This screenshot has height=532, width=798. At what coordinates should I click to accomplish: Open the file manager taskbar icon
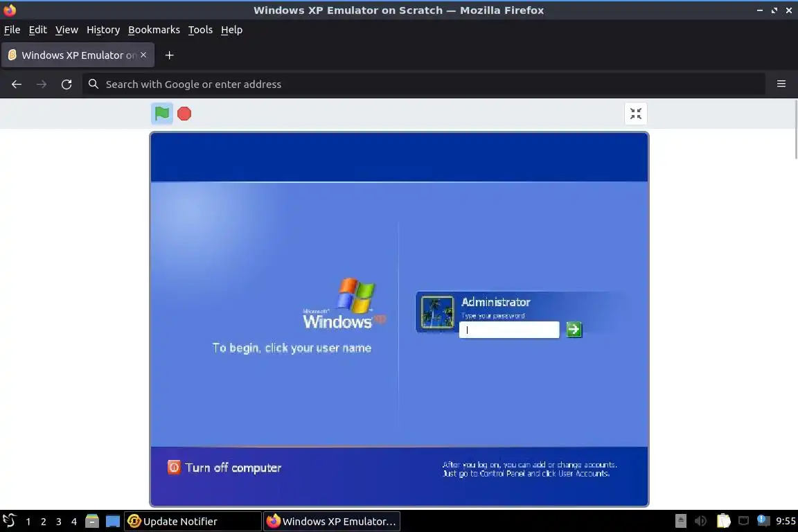click(91, 521)
